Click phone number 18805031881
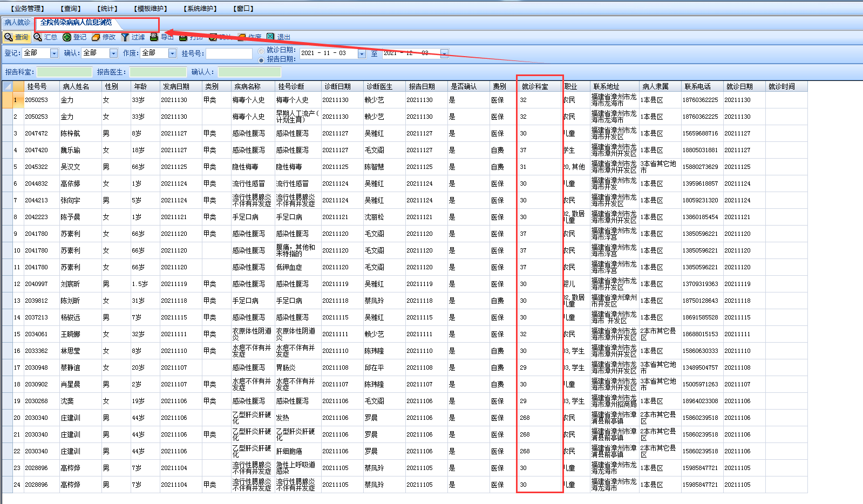 click(x=700, y=151)
